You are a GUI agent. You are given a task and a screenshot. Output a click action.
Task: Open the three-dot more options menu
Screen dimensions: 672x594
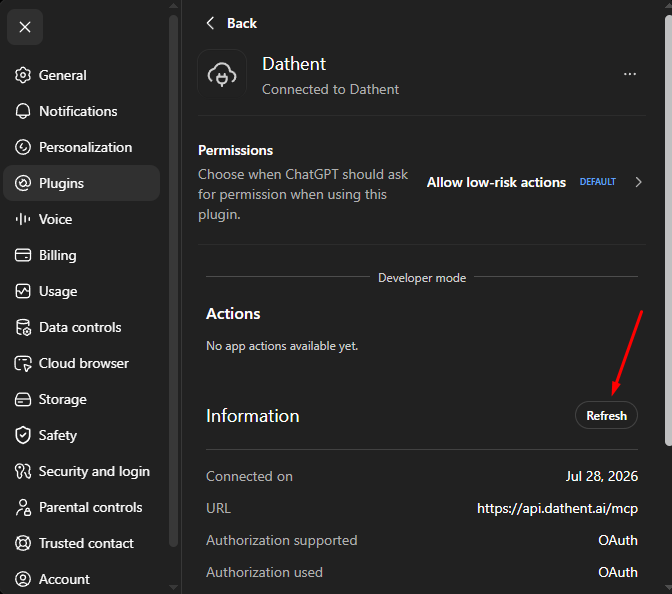630,74
